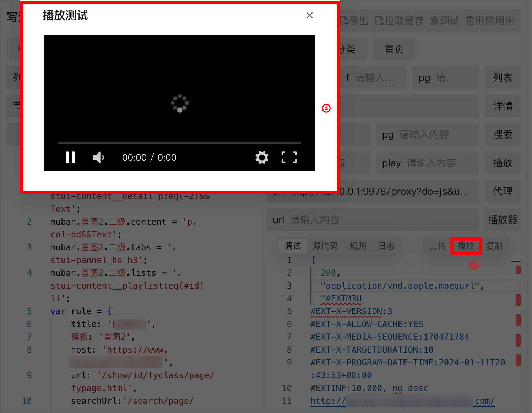
Task: Pause the video in the player
Action: tap(70, 157)
